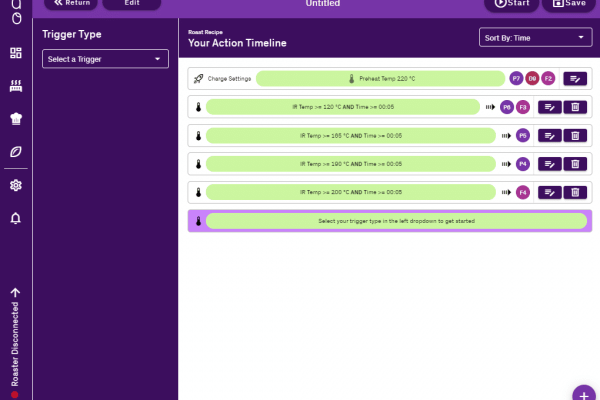Delete the IR Temp 120 °C action

pyautogui.click(x=574, y=107)
